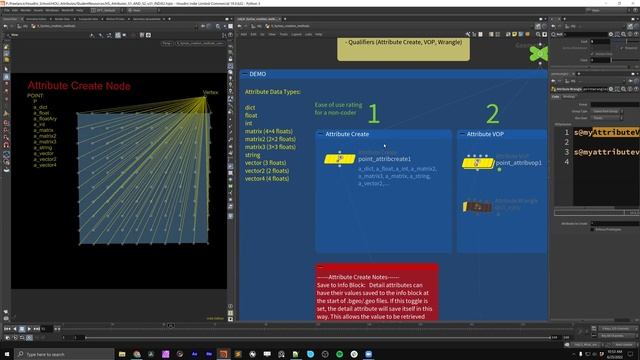Open the Group Type dropdown
Screen dimensions: 640x360
(x=607, y=111)
